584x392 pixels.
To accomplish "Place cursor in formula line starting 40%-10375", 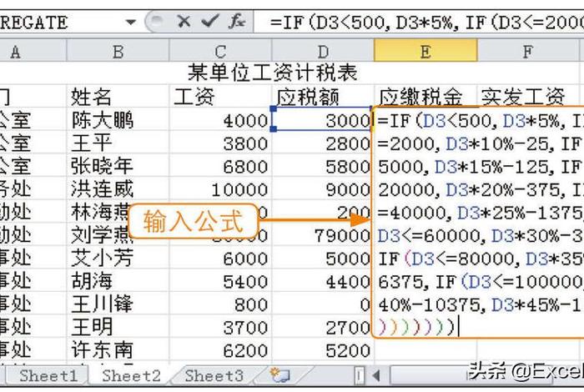I will tap(481, 305).
